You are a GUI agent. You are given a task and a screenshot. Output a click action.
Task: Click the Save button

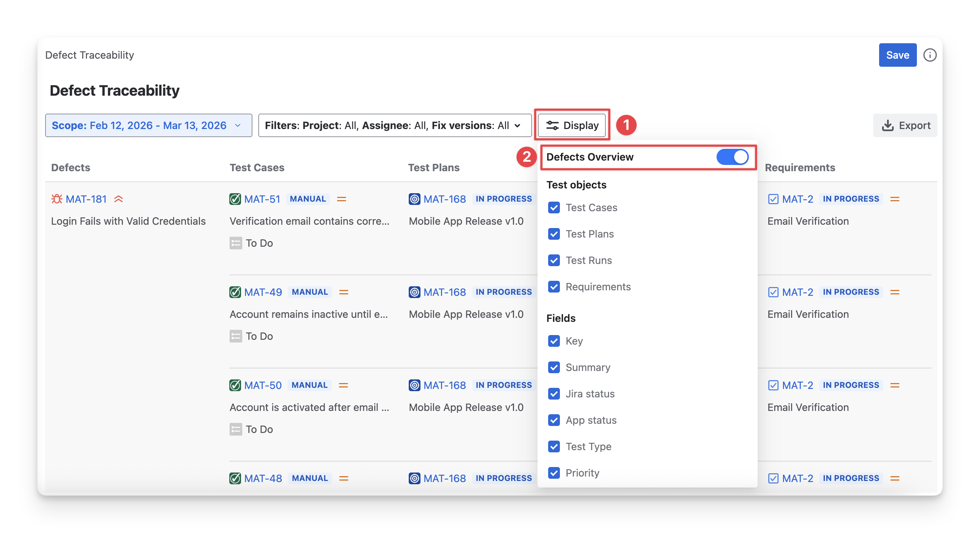tap(897, 55)
